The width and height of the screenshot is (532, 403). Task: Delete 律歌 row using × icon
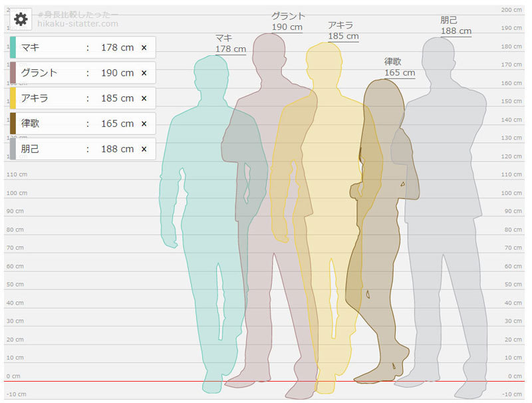click(144, 124)
